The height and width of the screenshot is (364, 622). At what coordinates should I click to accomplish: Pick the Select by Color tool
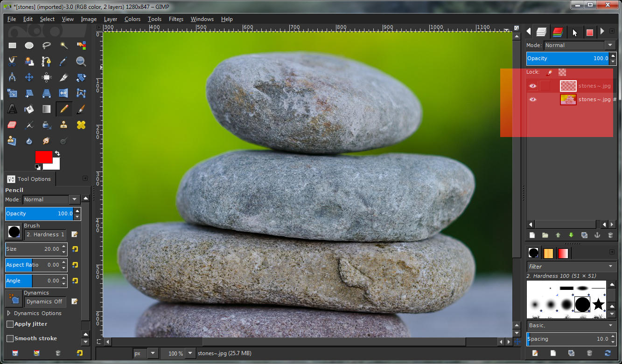81,45
